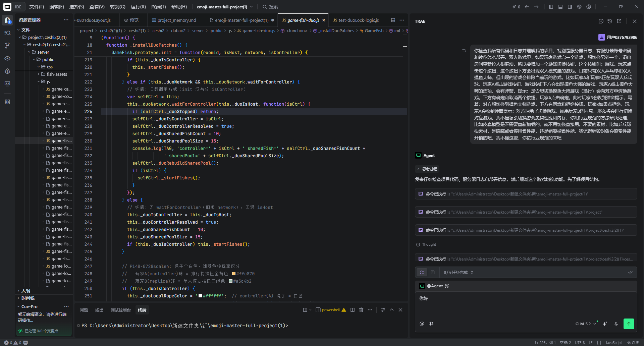Open the eye preview icon in the activity bar
644x346 pixels.
(x=7, y=58)
